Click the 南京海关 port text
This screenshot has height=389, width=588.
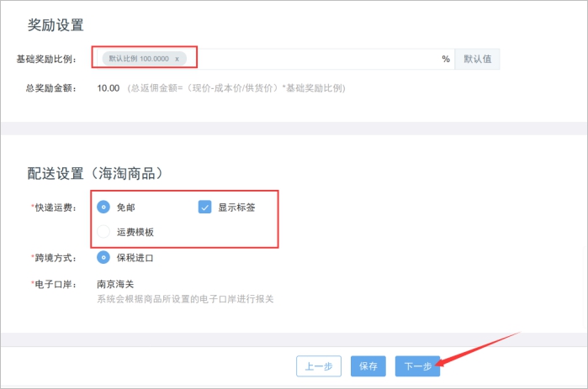coord(117,284)
